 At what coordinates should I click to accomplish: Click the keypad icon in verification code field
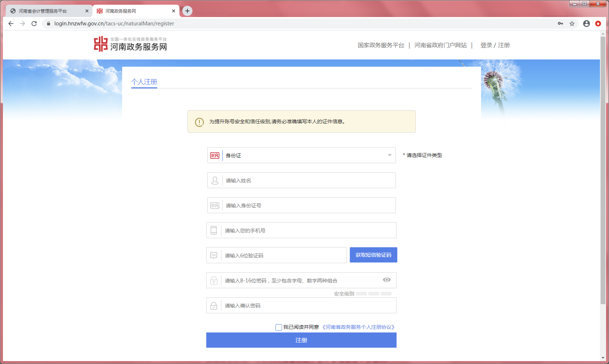[214, 255]
